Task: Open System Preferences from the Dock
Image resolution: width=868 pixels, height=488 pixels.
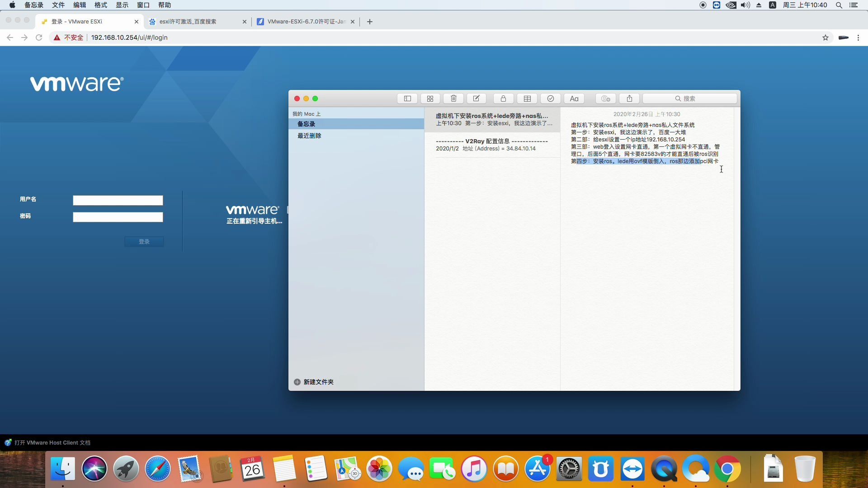Action: pyautogui.click(x=569, y=469)
